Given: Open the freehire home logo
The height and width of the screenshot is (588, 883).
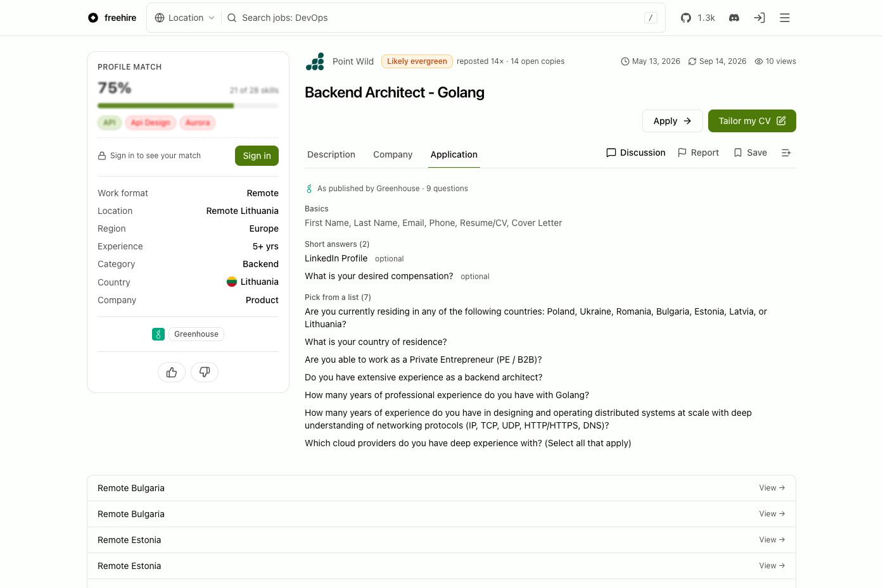Looking at the screenshot, I should click(112, 18).
